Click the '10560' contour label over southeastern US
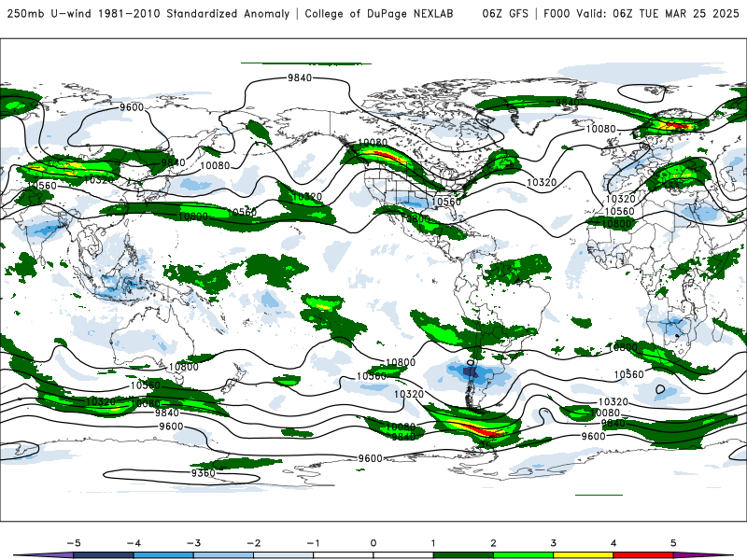 click(446, 202)
